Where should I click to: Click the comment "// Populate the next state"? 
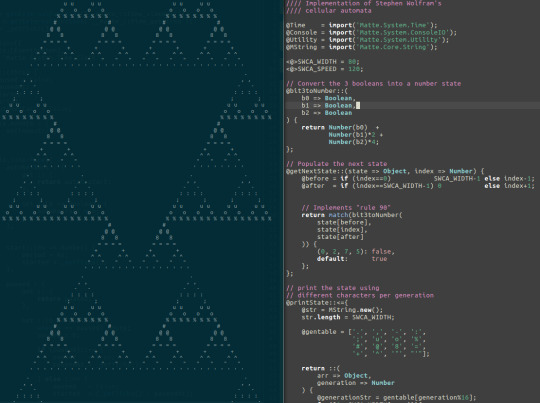point(336,164)
